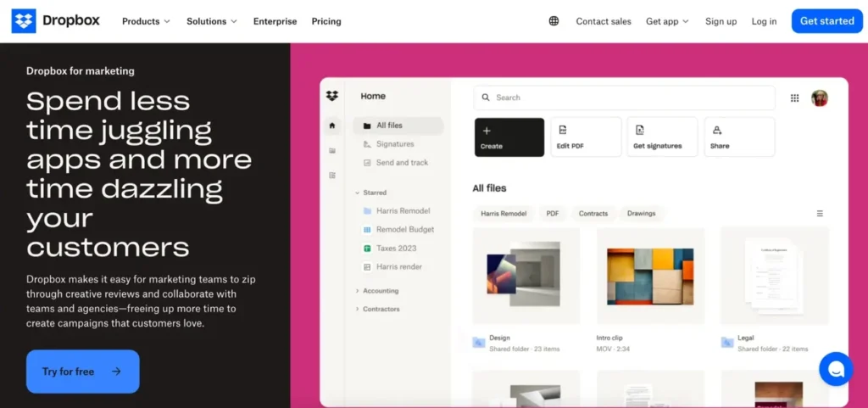Screen dimensions: 868x408
Task: Click the Dropbox logo inside the mockup sidebar
Action: point(332,96)
